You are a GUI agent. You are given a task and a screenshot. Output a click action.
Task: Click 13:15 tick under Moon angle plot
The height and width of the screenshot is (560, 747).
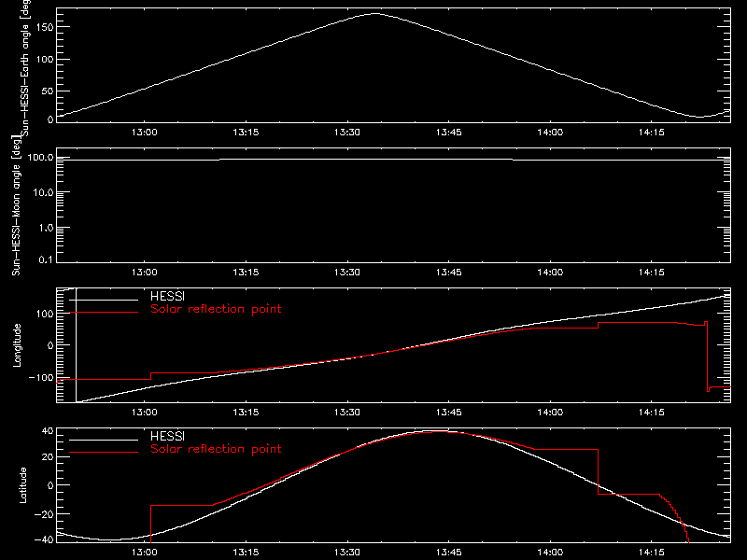tap(246, 273)
